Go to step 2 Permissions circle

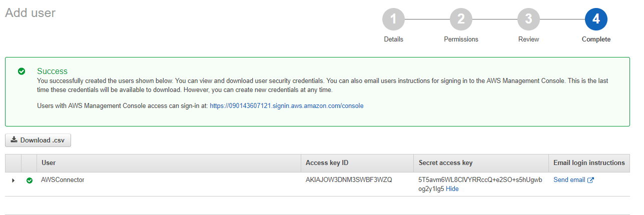(461, 19)
